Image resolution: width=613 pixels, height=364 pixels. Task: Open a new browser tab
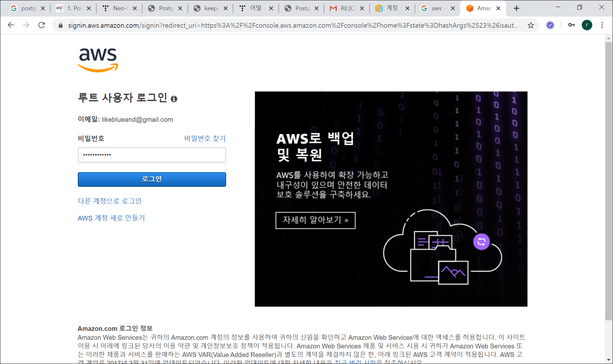coord(516,9)
